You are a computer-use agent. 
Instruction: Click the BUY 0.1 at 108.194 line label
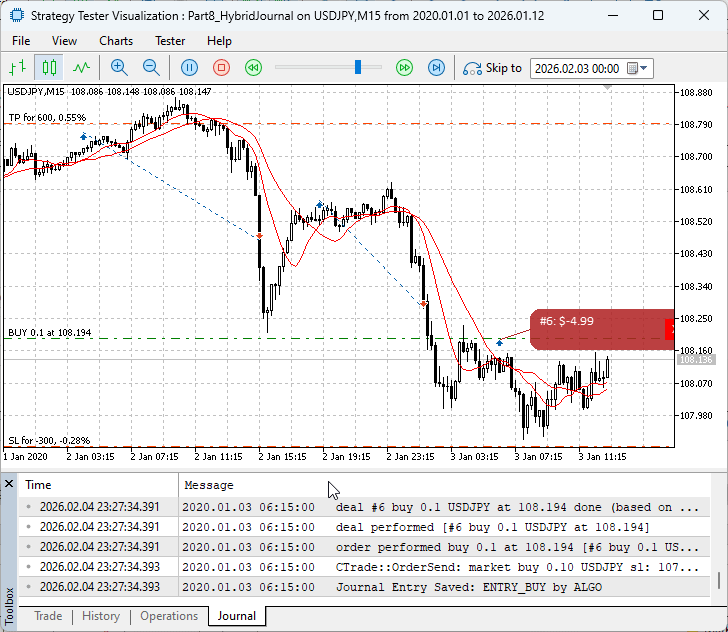pyautogui.click(x=50, y=332)
